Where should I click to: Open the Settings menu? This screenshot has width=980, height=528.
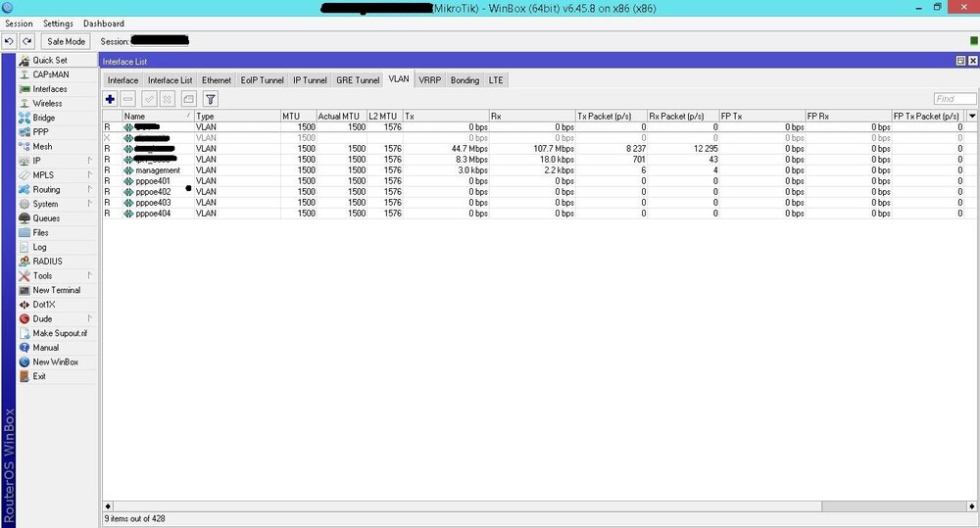(x=58, y=24)
